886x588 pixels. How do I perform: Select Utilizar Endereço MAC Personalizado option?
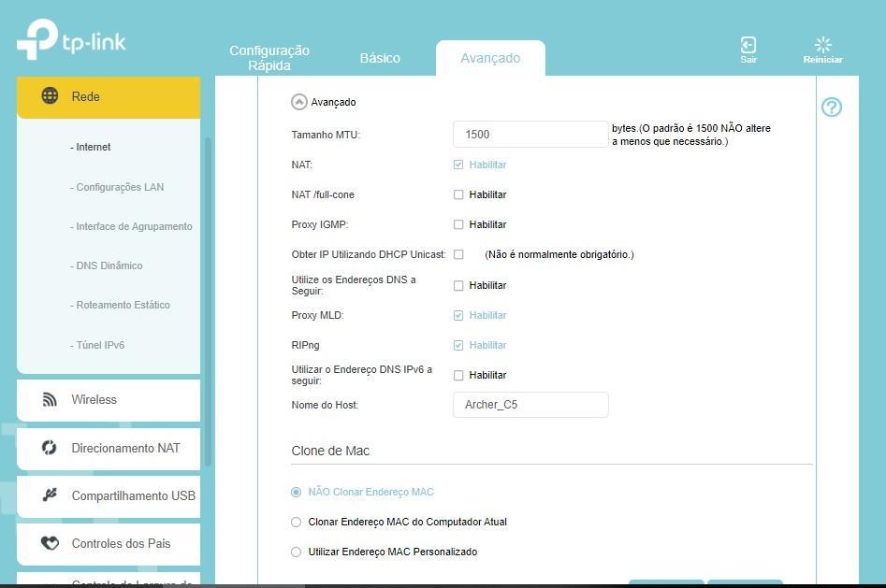[x=297, y=552]
